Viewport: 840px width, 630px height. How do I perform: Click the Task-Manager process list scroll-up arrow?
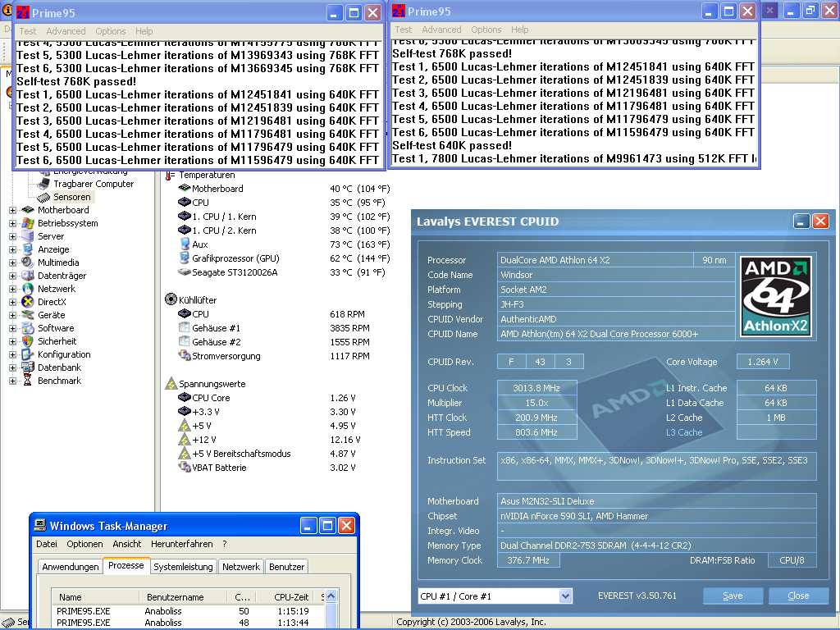331,596
